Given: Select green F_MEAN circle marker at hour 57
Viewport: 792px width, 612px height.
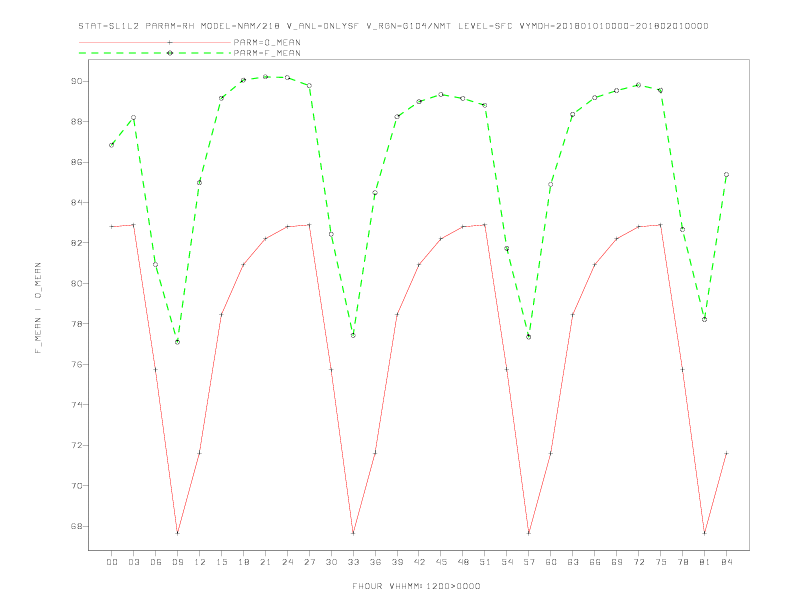Looking at the screenshot, I should pos(529,337).
